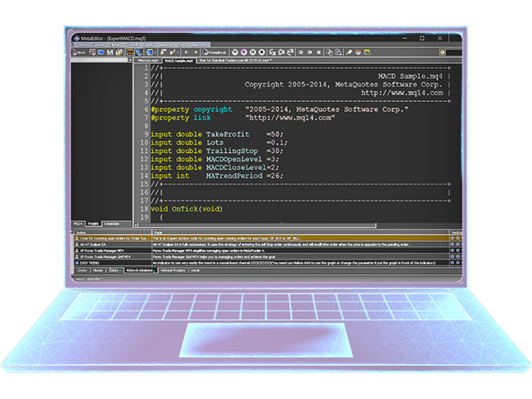Select the MQL4 tab in Navigator

(x=78, y=224)
